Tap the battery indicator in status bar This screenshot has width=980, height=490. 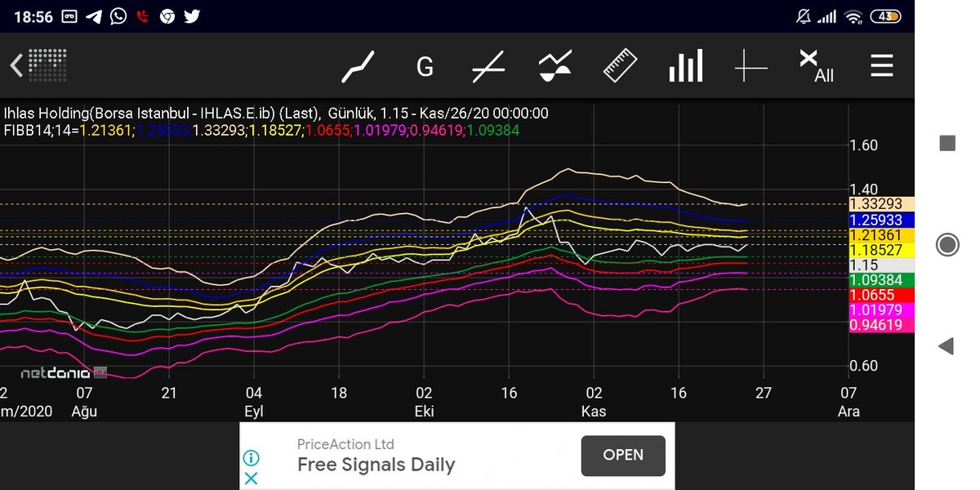(885, 16)
